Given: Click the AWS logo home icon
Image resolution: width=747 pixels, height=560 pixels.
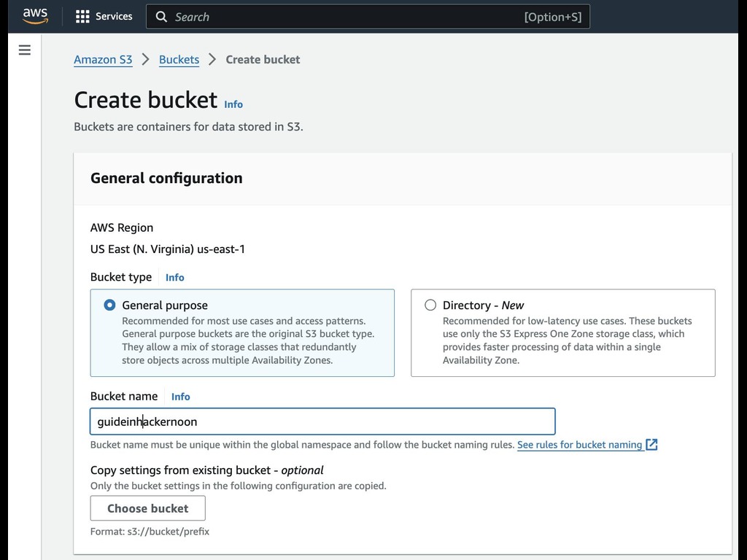Looking at the screenshot, I should (x=35, y=16).
